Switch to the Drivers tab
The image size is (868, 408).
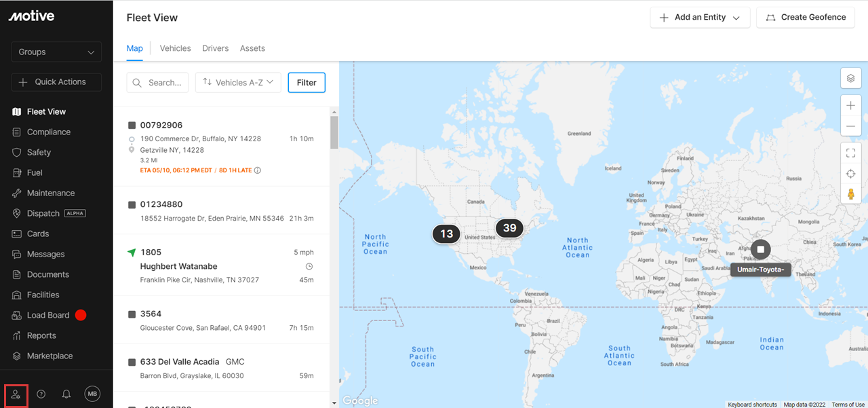click(x=216, y=48)
